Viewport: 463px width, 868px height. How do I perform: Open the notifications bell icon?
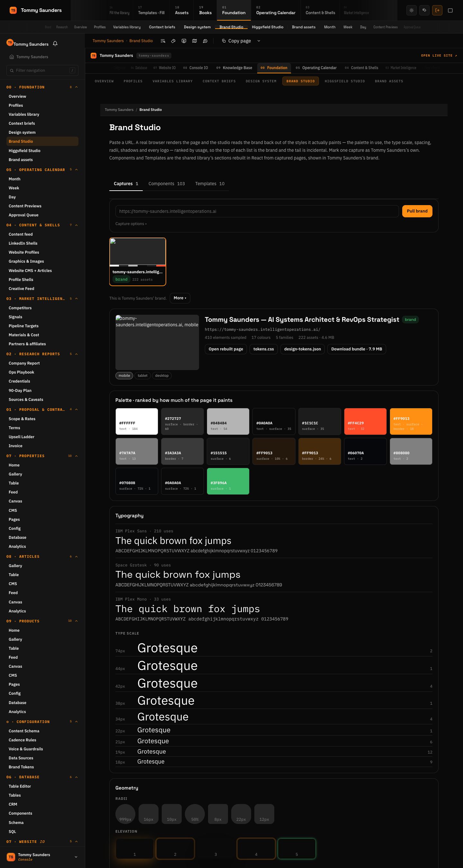(55, 44)
